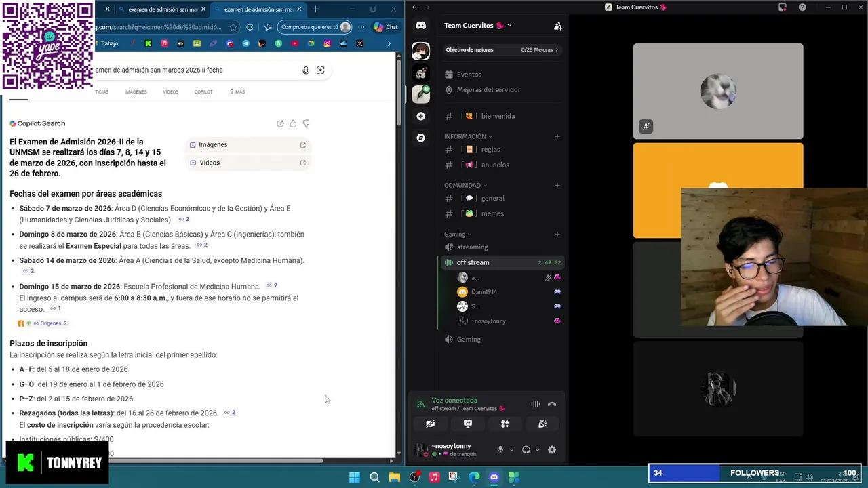Open the Discord help question-mark icon

[802, 7]
